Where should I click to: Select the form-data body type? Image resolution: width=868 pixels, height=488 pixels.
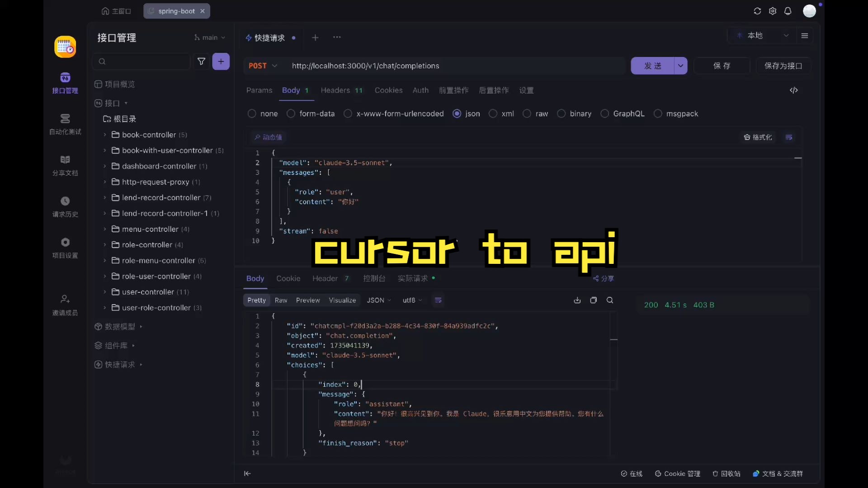coord(291,114)
